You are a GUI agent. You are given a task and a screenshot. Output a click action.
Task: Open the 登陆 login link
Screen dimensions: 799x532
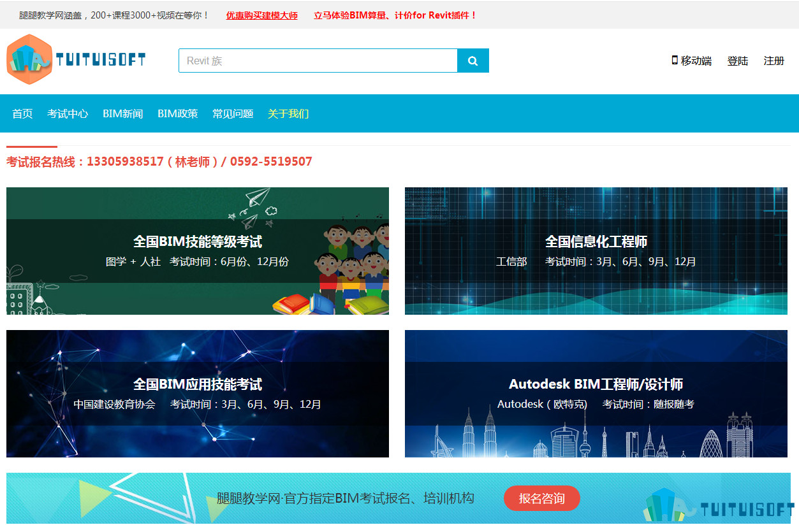tap(738, 61)
